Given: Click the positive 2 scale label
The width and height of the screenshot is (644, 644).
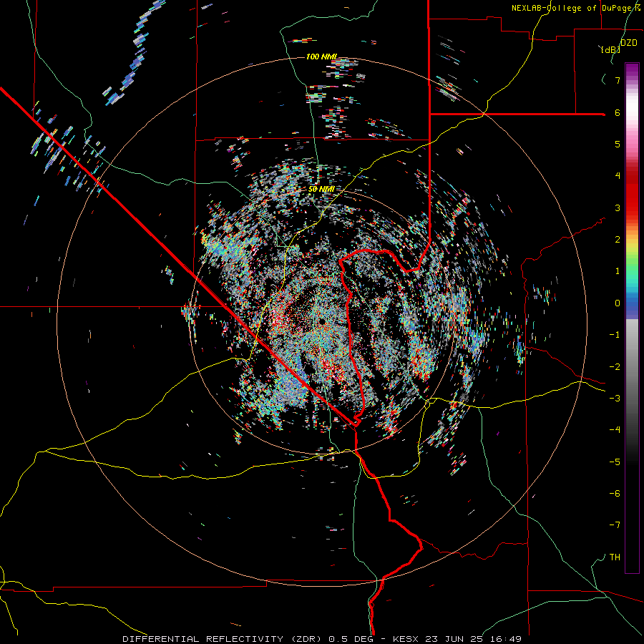Looking at the screenshot, I should tap(618, 240).
